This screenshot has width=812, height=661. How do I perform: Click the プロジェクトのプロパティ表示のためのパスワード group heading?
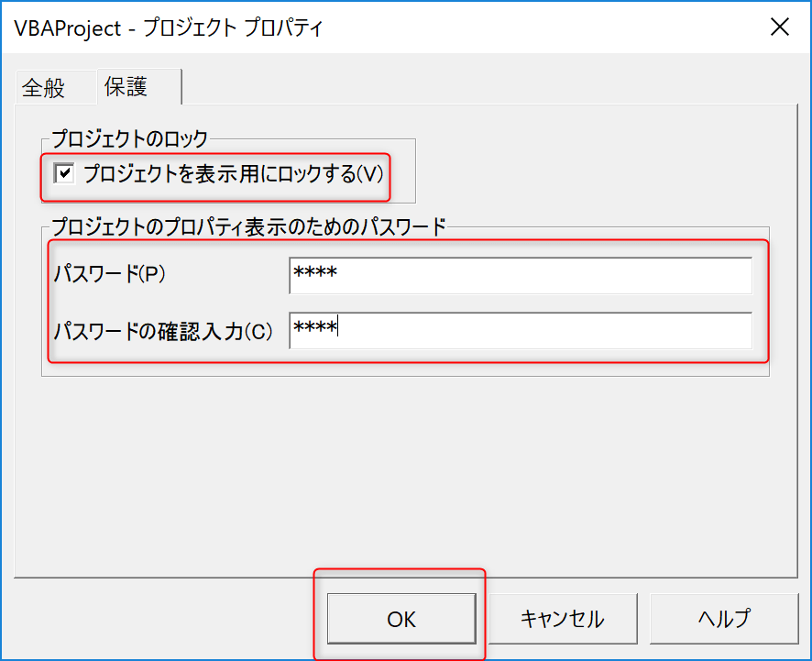click(x=247, y=226)
